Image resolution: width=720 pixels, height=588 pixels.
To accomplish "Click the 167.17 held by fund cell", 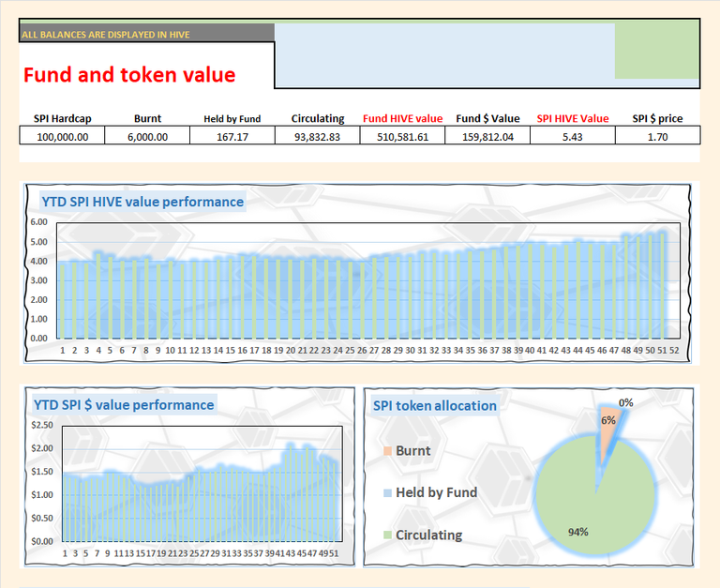I will [232, 136].
